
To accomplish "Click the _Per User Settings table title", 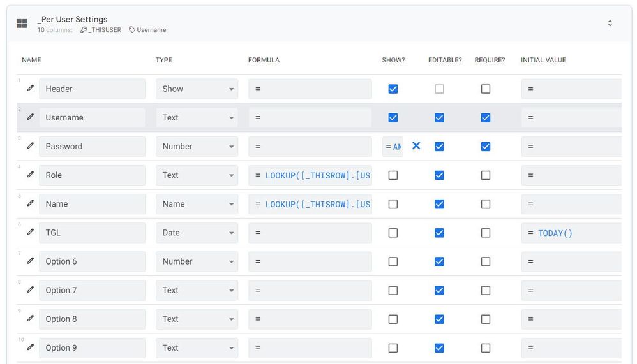I will [72, 19].
